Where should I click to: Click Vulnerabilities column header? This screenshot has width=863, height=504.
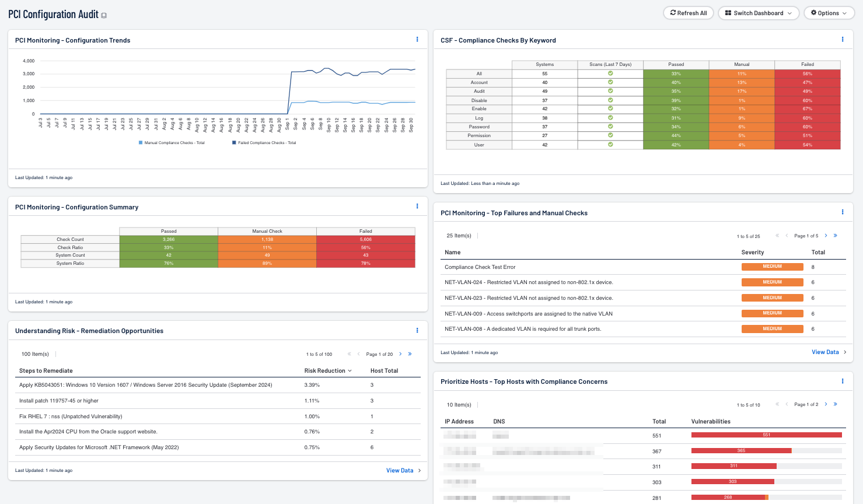[x=711, y=421]
